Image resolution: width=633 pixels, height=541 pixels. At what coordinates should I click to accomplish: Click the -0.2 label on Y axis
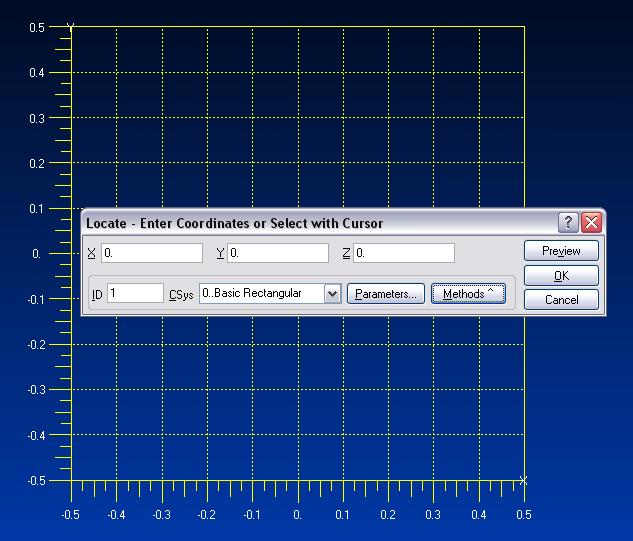(36, 345)
